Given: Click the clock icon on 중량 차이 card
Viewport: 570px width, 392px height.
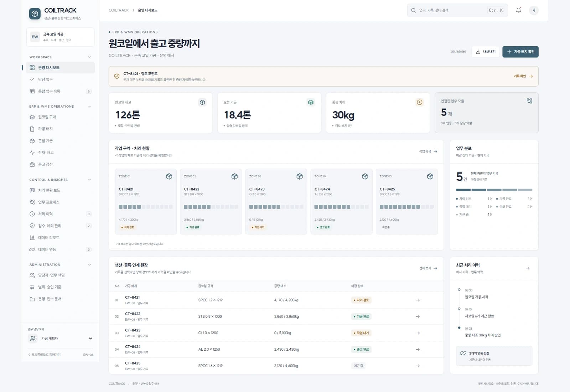Looking at the screenshot, I should click(x=420, y=102).
